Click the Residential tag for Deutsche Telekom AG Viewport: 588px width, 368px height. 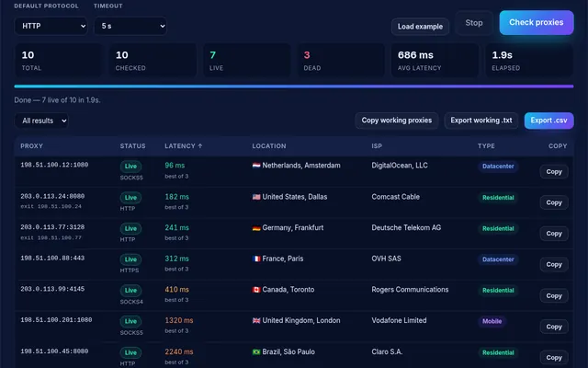[x=498, y=228]
